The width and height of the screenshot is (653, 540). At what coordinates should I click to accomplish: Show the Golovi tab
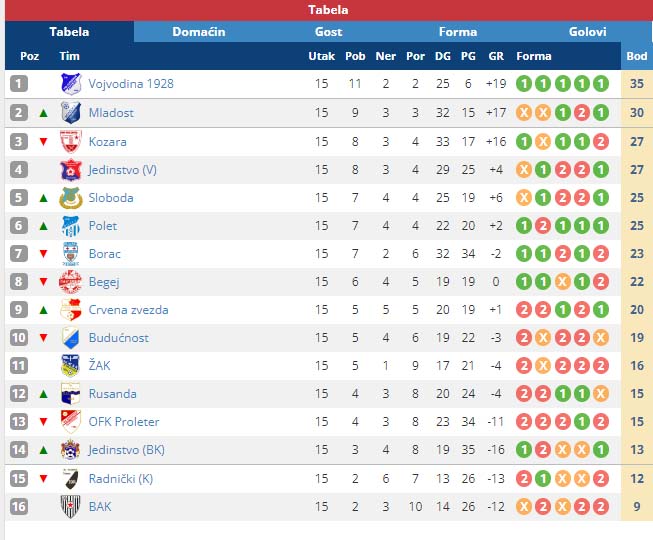[x=587, y=32]
